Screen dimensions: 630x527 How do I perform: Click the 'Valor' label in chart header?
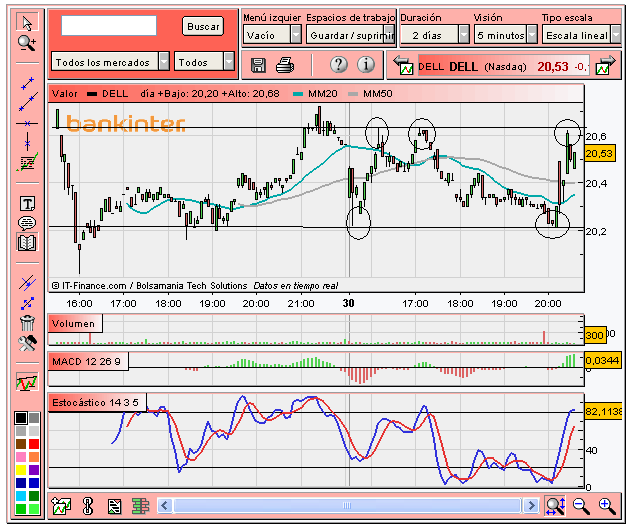coord(64,94)
